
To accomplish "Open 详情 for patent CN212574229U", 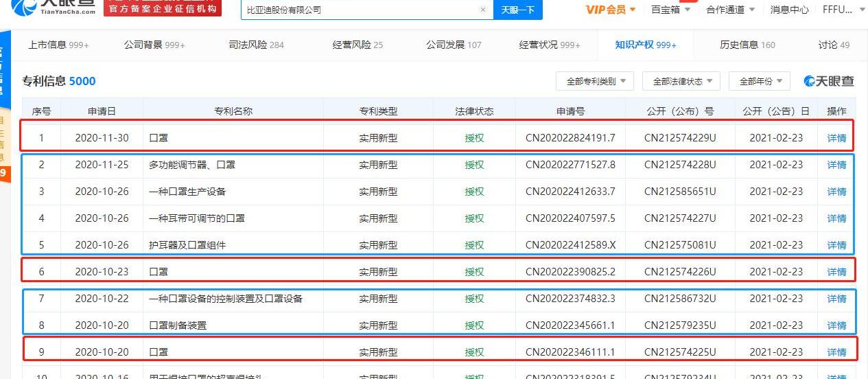I will (836, 138).
